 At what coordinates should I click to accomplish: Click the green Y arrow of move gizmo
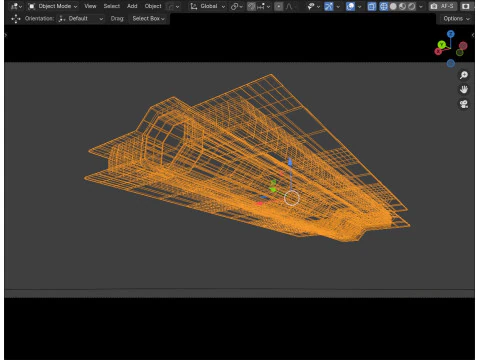pyautogui.click(x=273, y=189)
